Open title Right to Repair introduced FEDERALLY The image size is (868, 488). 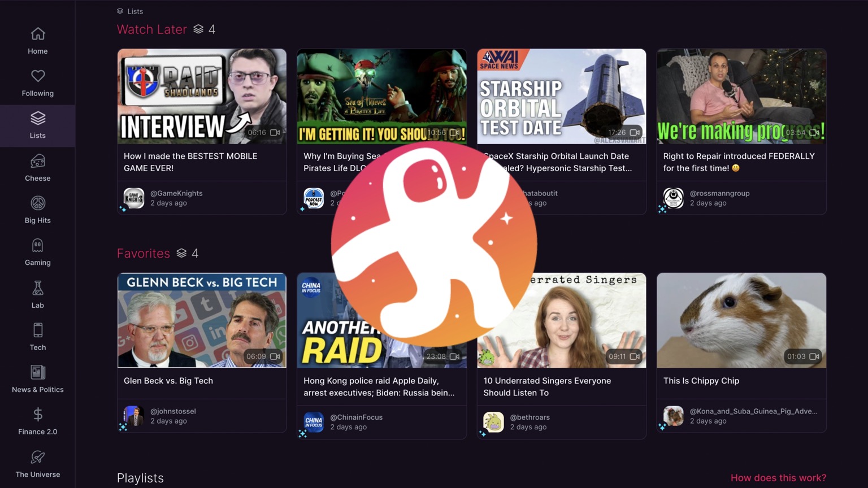point(739,162)
